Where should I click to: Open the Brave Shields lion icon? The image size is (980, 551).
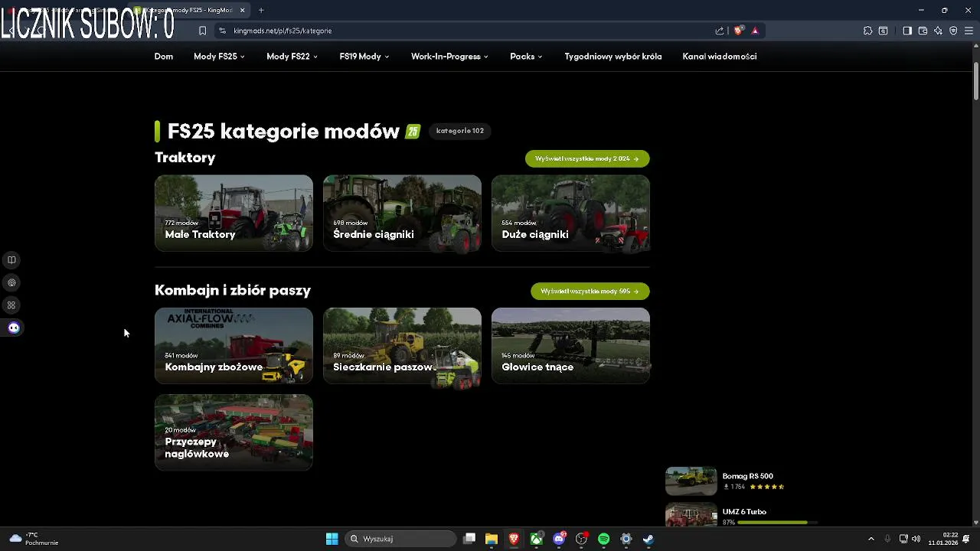(x=738, y=31)
